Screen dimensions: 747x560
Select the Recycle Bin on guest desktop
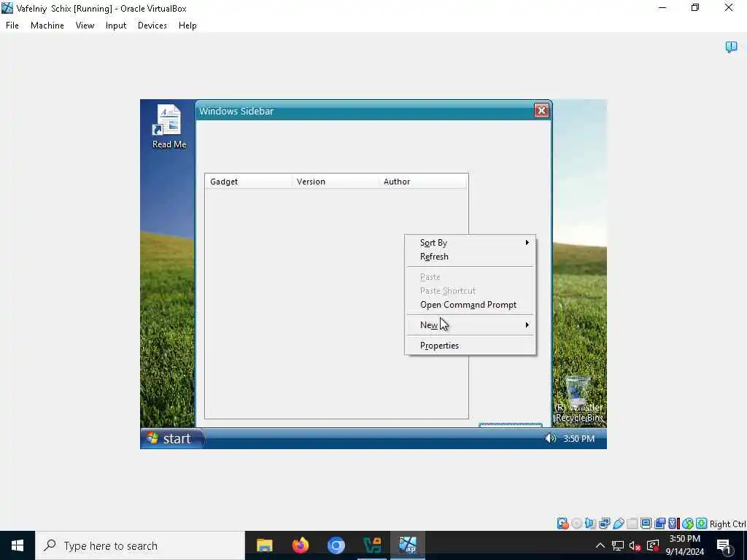[x=578, y=399]
